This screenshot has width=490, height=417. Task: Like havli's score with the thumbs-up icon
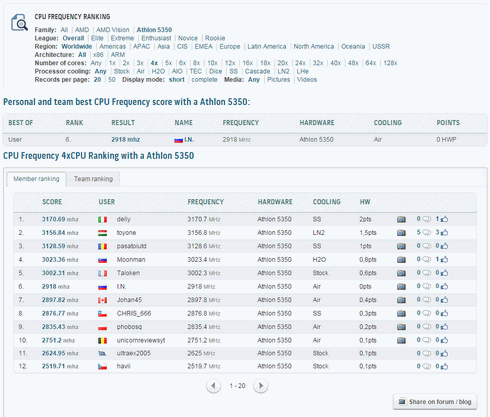(x=444, y=366)
